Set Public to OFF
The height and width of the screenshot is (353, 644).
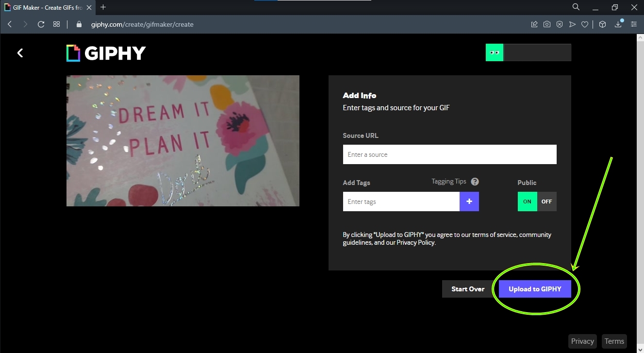coord(547,202)
